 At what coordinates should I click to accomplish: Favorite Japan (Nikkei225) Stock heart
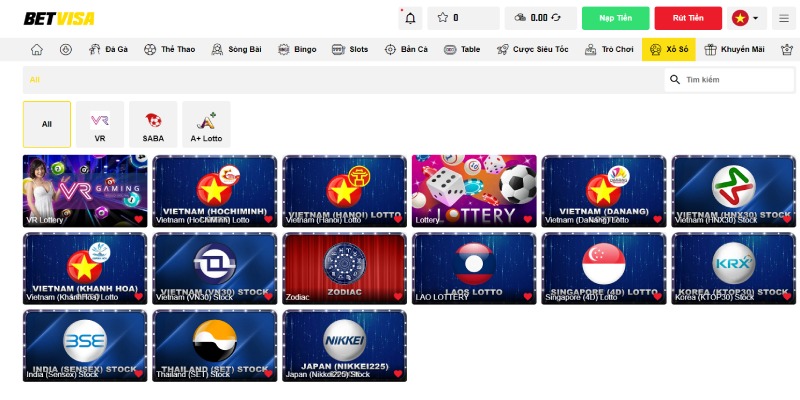tap(398, 373)
